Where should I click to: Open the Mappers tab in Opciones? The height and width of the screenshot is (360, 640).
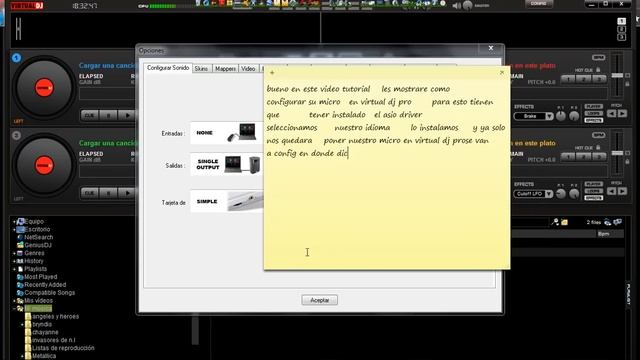[225, 69]
